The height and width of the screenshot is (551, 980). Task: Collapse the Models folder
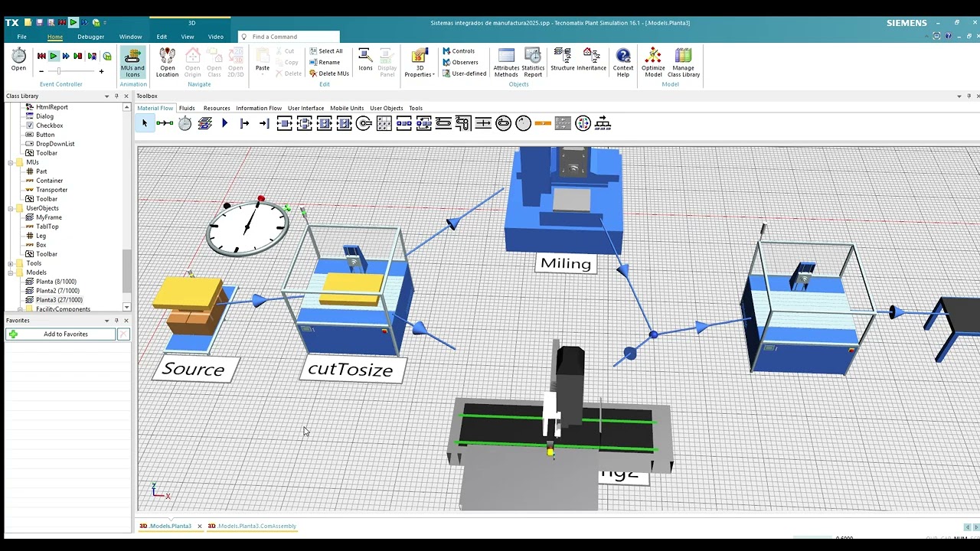[11, 272]
